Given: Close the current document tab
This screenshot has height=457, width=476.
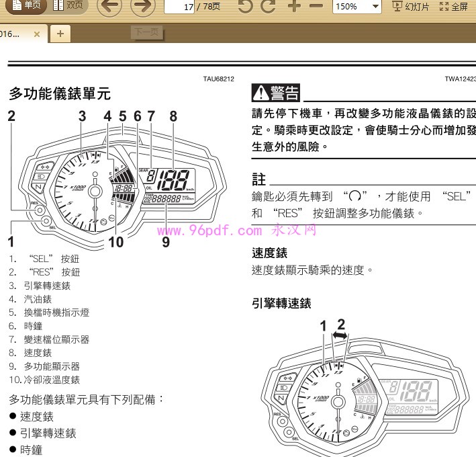Looking at the screenshot, I should [x=37, y=33].
